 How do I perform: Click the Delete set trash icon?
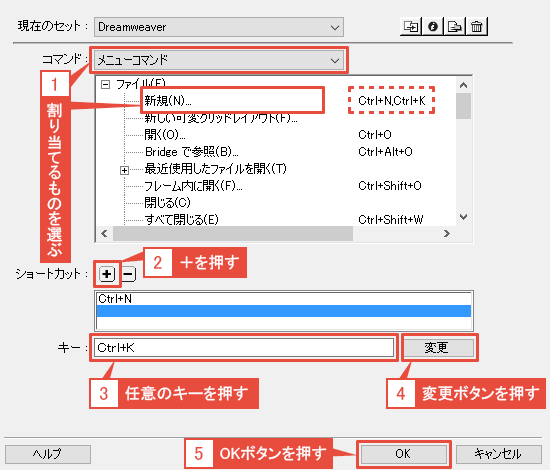pos(476,27)
